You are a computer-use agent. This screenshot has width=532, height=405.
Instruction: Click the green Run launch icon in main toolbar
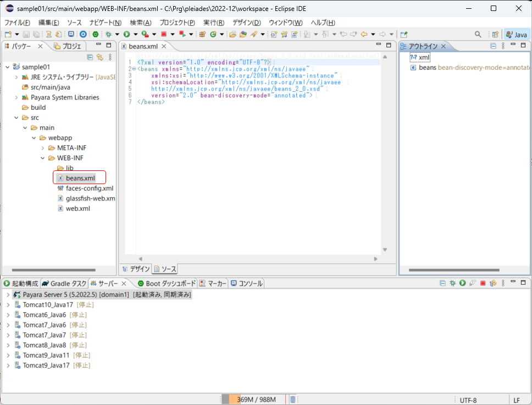point(126,34)
